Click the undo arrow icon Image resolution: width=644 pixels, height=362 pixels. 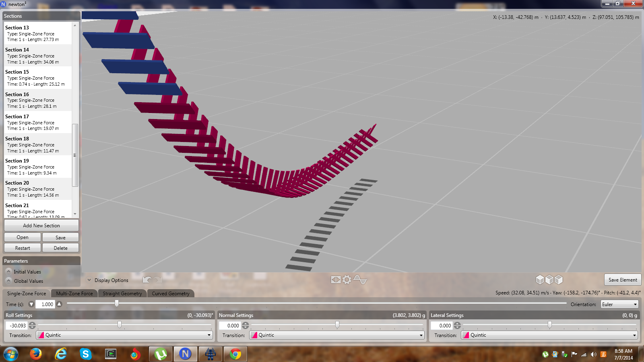tap(147, 280)
